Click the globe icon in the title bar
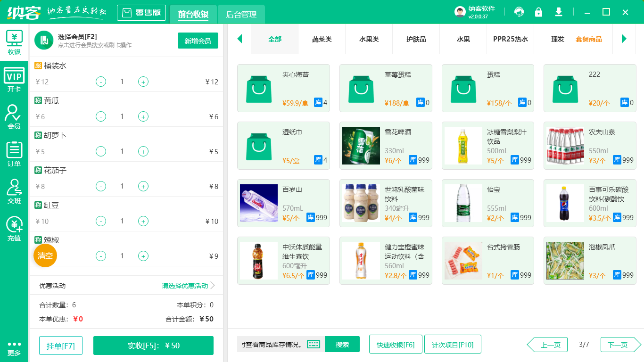The image size is (644, 362). 519,12
